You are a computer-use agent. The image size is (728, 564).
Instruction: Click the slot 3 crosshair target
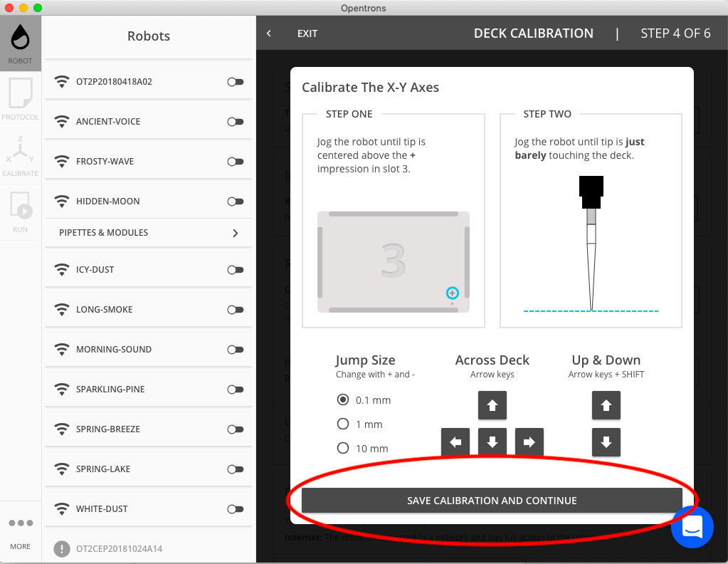coord(452,293)
